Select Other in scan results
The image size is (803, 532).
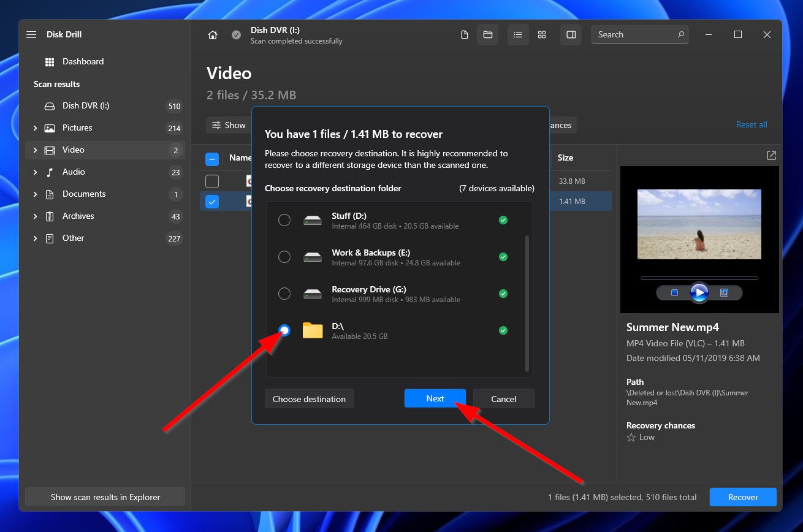[x=105, y=238]
